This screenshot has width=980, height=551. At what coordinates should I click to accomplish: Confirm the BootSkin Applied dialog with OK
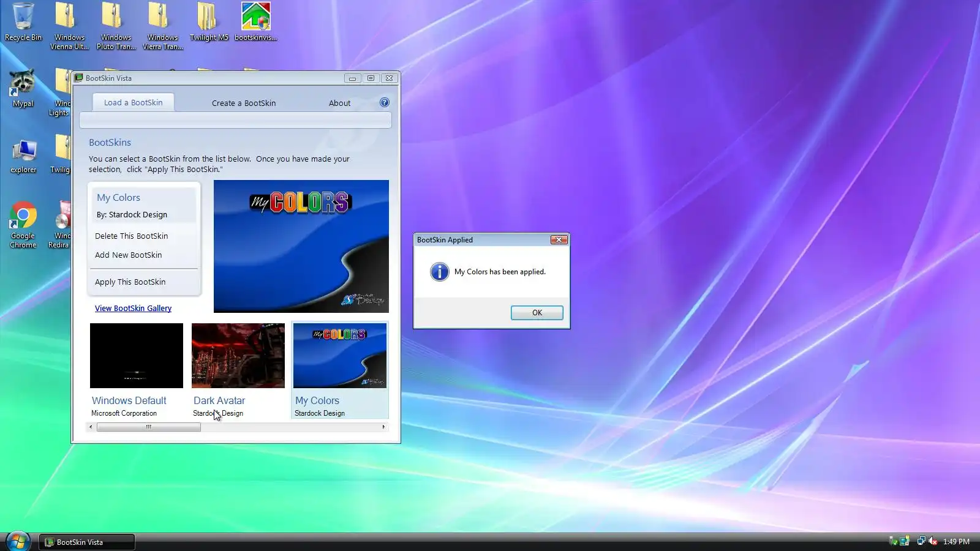(x=537, y=312)
